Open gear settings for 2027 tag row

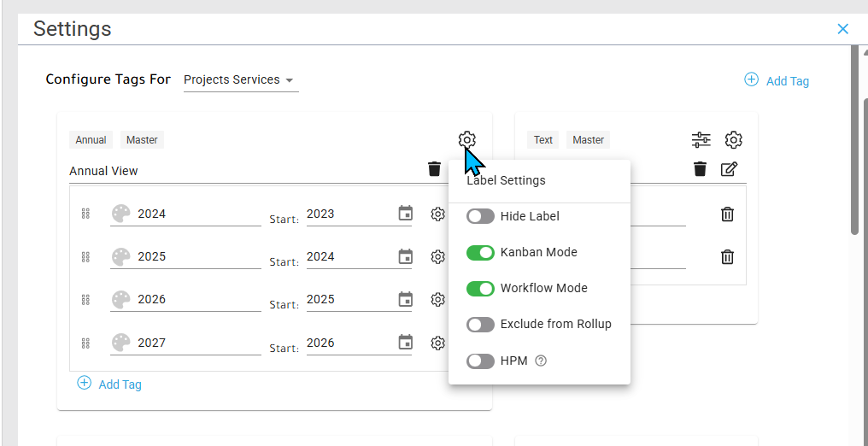438,343
